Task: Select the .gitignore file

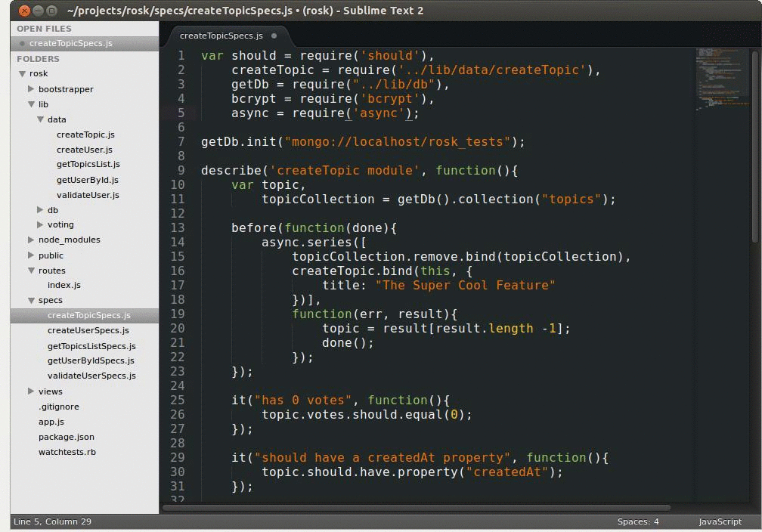Action: pos(58,407)
